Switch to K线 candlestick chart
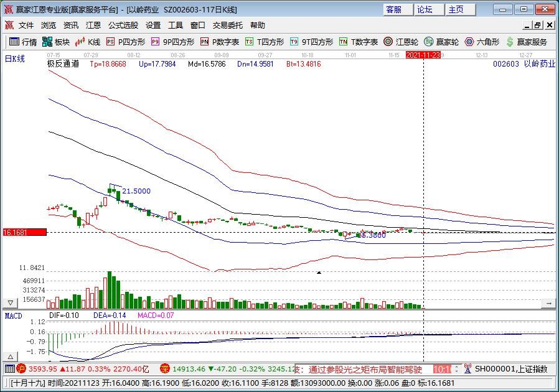Viewport: 559px width, 392px height. (88, 42)
